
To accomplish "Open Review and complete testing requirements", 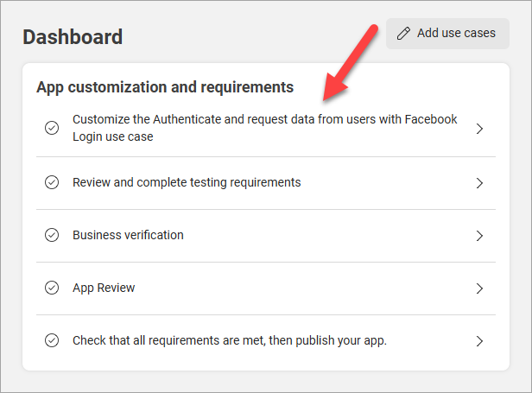I will click(x=266, y=183).
